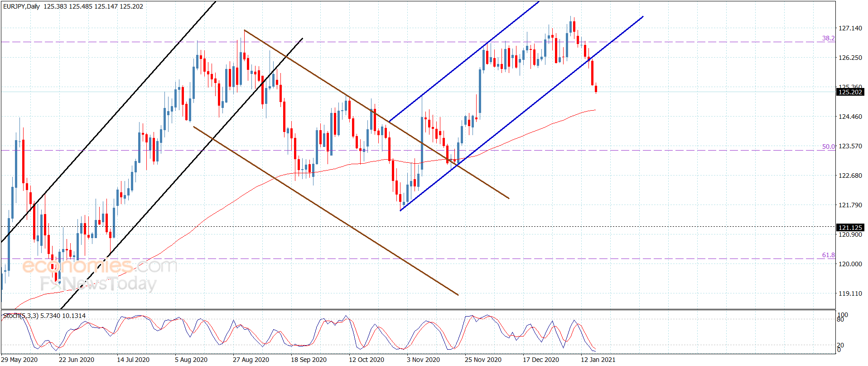Click the 61.8 Fibonacci level label
The width and height of the screenshot is (868, 366).
[x=829, y=255]
